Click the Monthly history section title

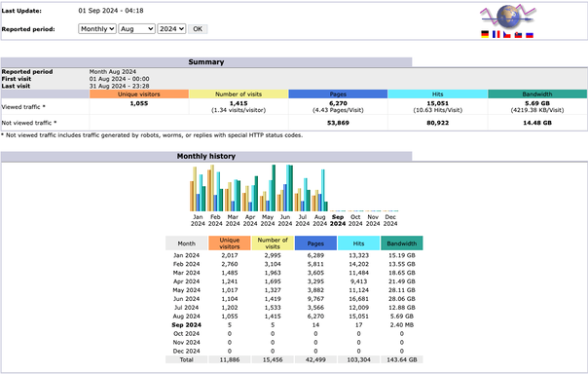(x=205, y=156)
